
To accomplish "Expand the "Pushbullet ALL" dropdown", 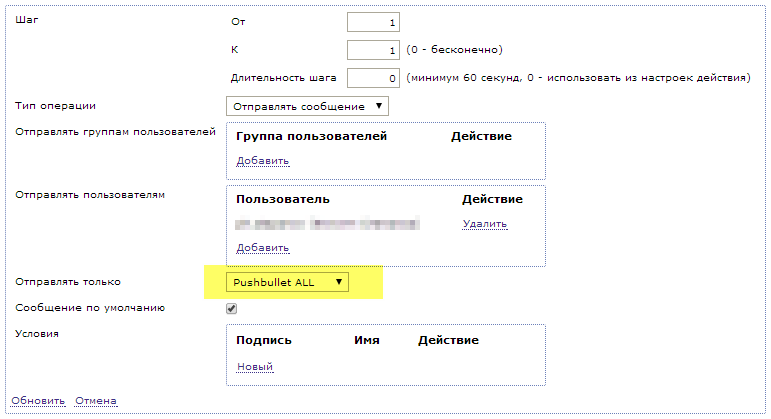I will tap(288, 283).
